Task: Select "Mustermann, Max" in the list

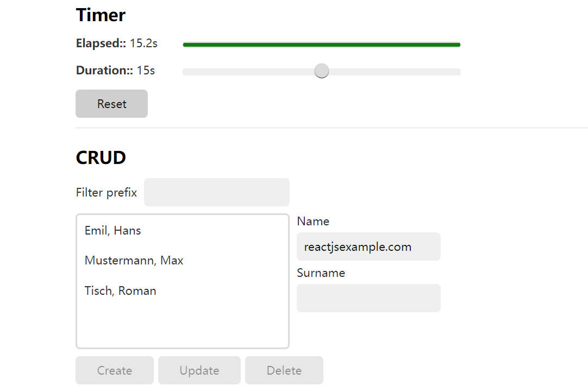Action: click(134, 261)
